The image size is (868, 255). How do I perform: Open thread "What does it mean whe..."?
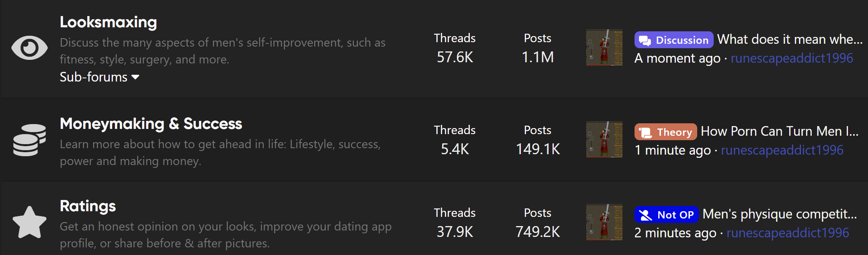790,39
